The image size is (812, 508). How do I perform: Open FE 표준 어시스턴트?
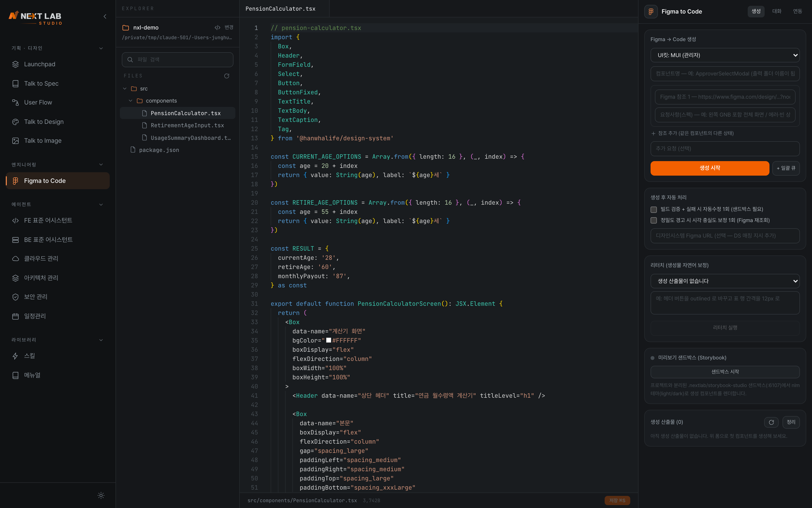coord(58,220)
